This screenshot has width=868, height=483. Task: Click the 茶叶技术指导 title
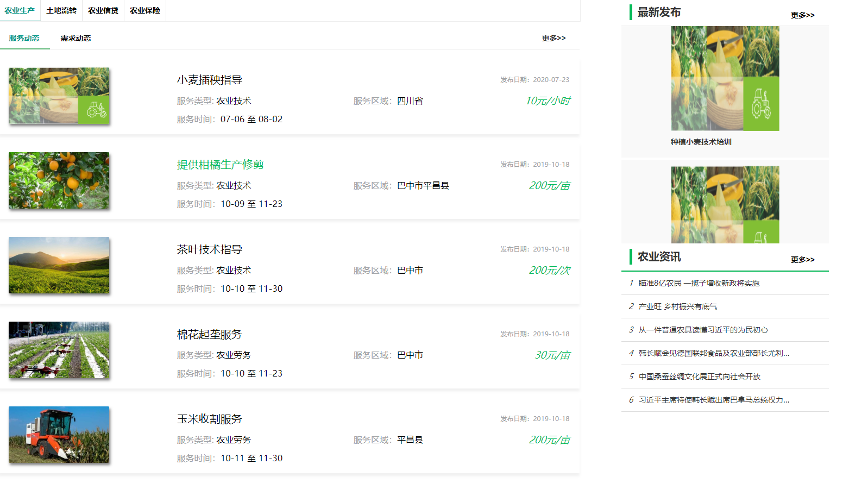[x=210, y=249]
